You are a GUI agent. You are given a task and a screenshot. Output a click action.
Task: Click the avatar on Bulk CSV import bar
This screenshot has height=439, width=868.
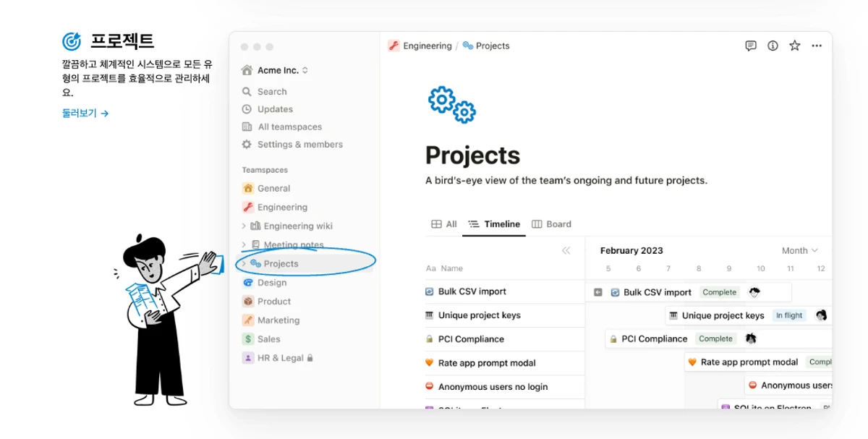click(x=755, y=292)
